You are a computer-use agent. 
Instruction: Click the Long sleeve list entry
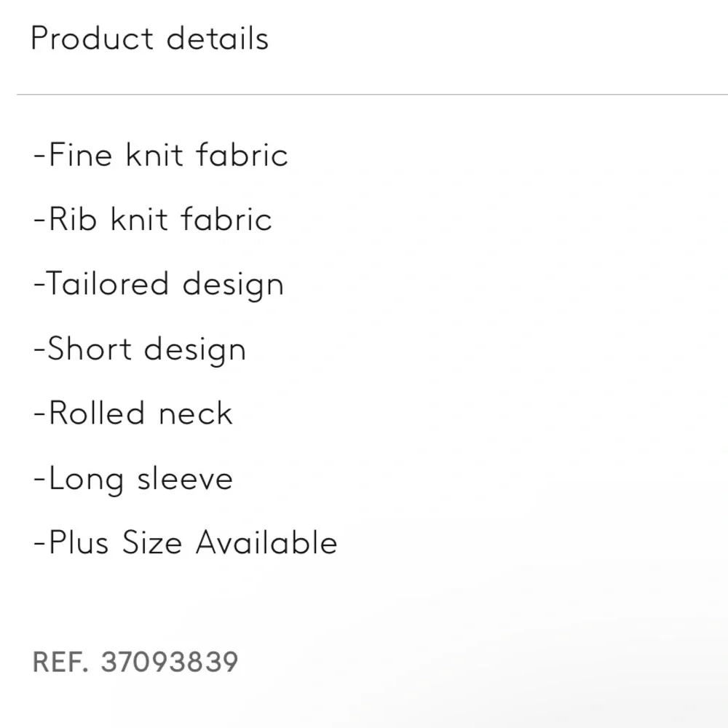132,479
